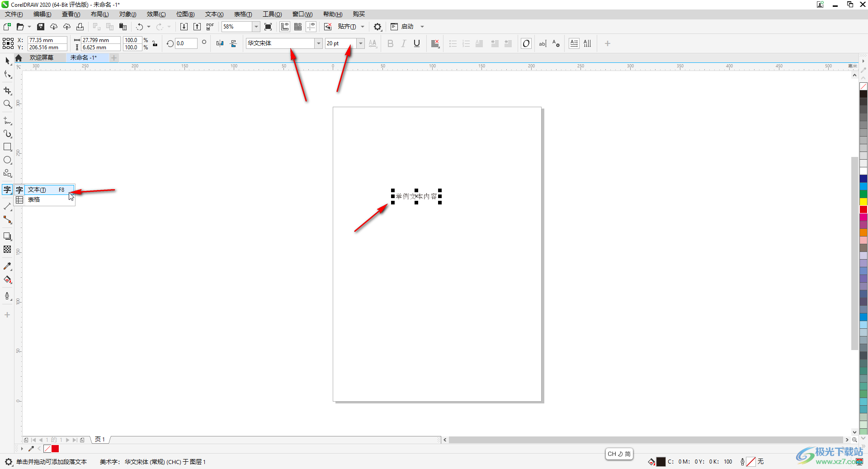
Task: Select the Drop Shadow tool
Action: click(7, 236)
